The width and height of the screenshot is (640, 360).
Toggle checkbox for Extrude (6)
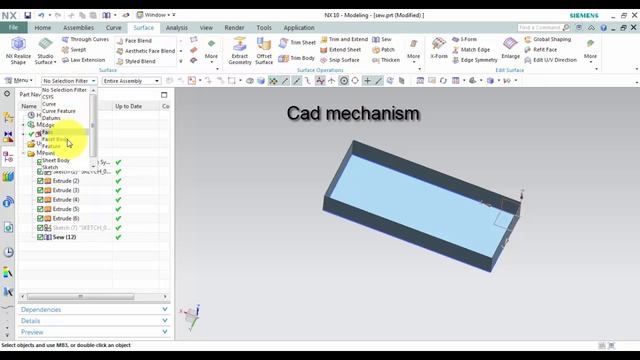pos(40,218)
